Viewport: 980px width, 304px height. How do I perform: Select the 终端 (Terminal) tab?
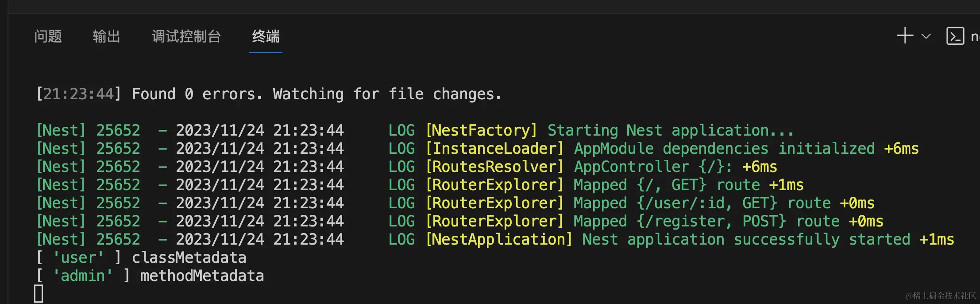tap(266, 36)
